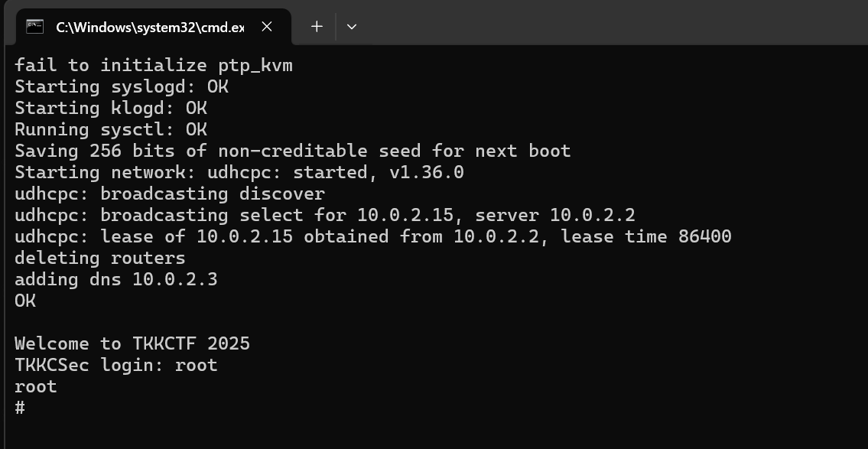Select the C:\Windows\system32\cmd.exe tab

coord(149,28)
